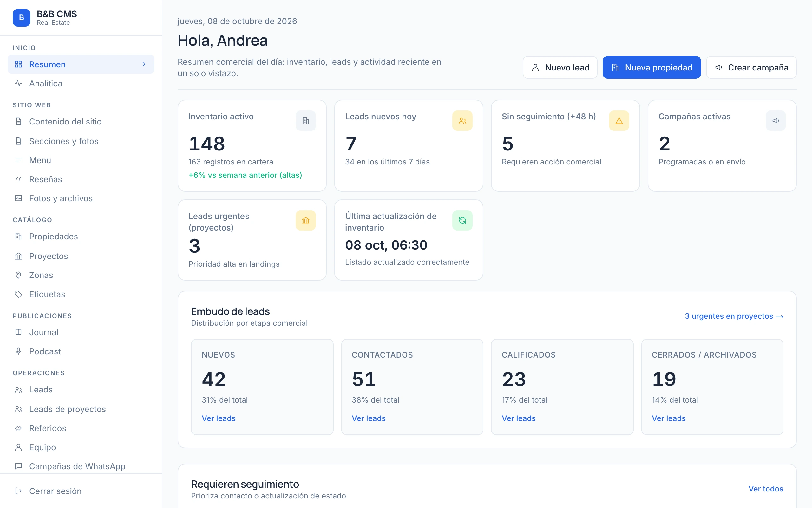Click the +6% vs semana anterior text
Image resolution: width=812 pixels, height=508 pixels.
pos(245,175)
